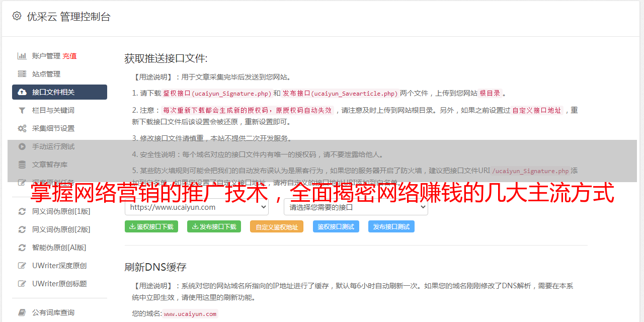Viewport: 644px width, 322px height.
Task: Click the 鉴权接口(ucaiyun_Signature.php) code text
Action: (217, 94)
